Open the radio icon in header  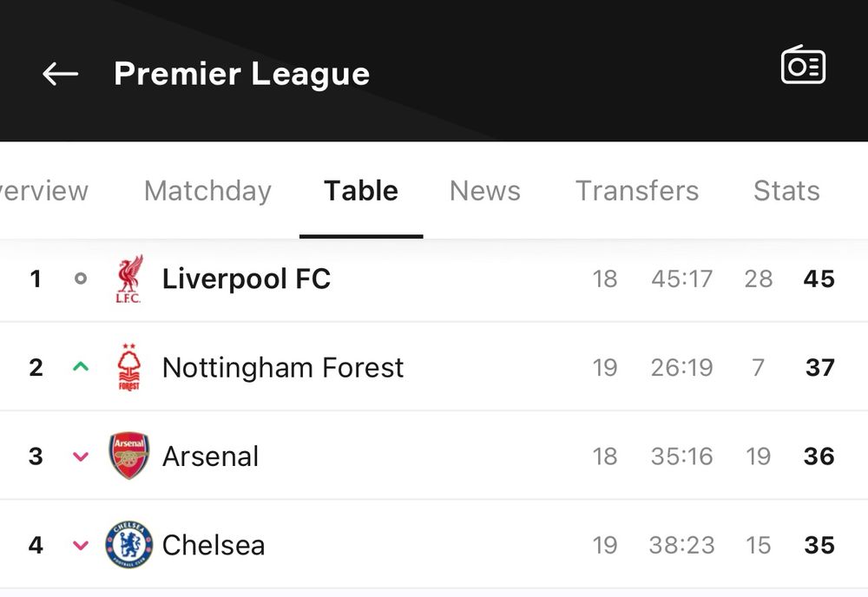pyautogui.click(x=803, y=65)
